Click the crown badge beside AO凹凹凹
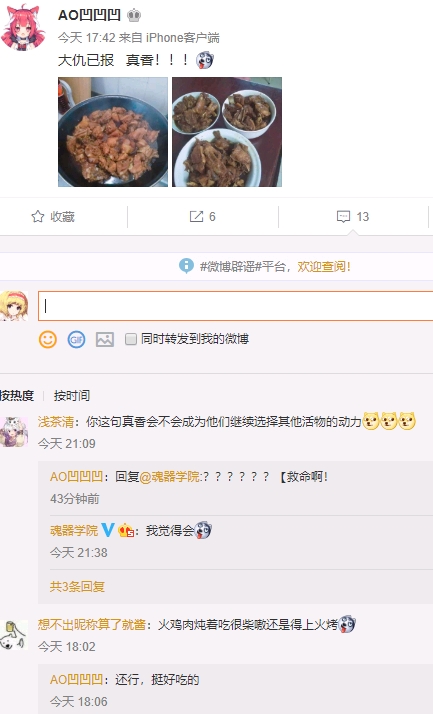This screenshot has width=433, height=714. coord(133,15)
